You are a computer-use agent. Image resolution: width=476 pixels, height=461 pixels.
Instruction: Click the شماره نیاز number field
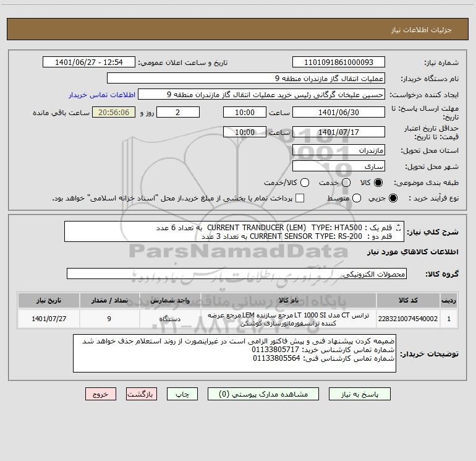tap(339, 62)
